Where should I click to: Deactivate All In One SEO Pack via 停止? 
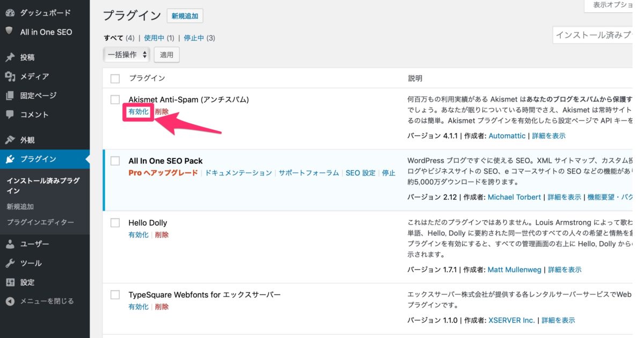[x=389, y=173]
